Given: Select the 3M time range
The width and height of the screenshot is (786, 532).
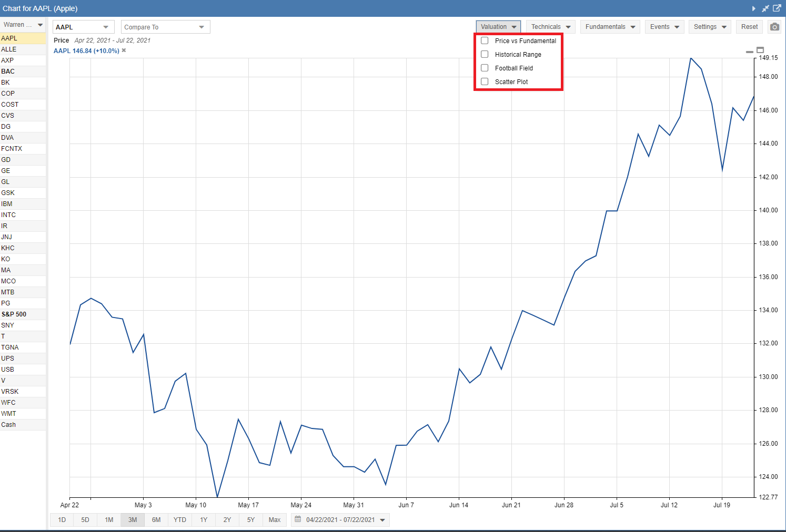Looking at the screenshot, I should (133, 520).
